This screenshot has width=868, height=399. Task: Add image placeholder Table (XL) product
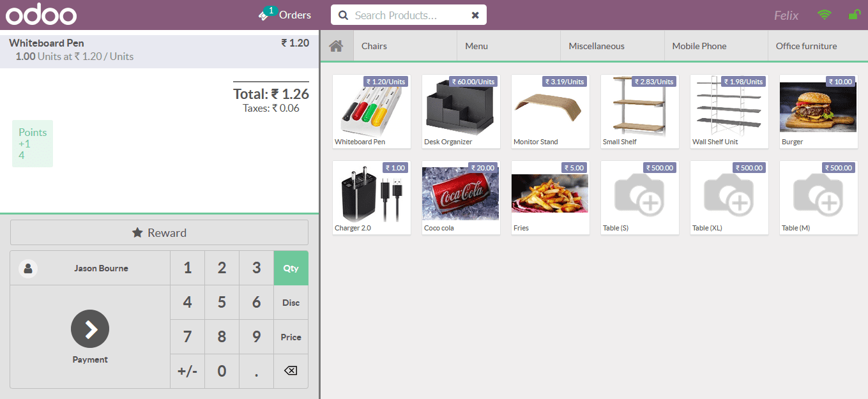[729, 198]
